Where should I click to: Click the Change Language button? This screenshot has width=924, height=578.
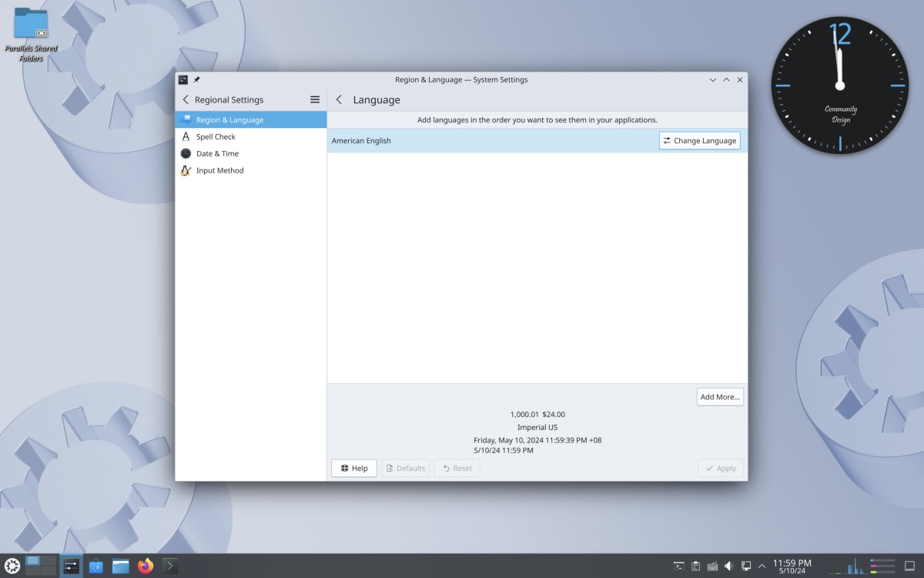click(x=699, y=140)
